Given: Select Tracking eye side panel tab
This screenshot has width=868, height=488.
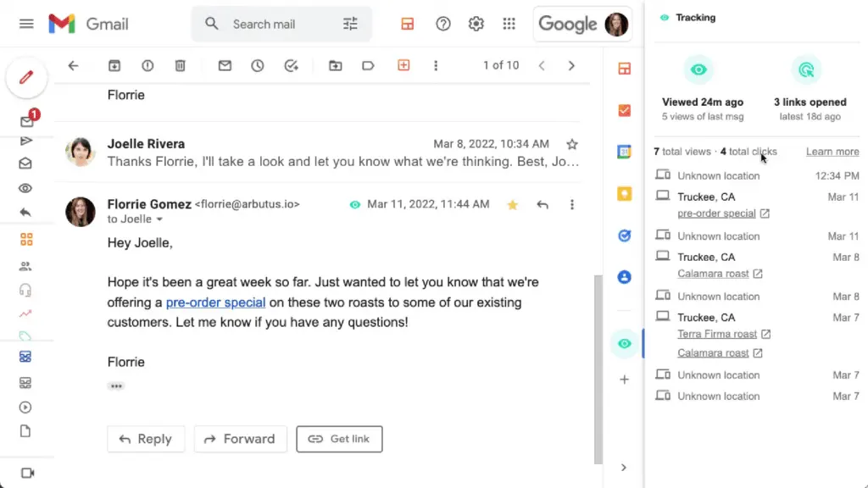Looking at the screenshot, I should point(625,344).
